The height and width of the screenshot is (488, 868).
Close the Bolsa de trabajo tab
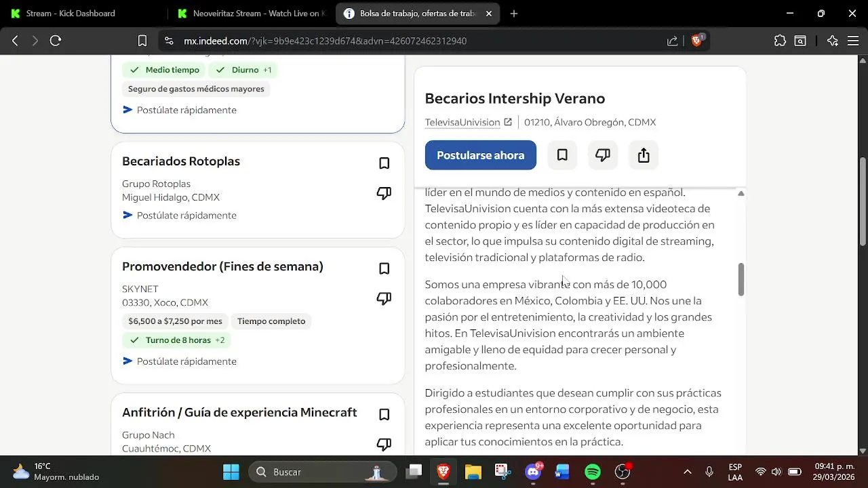[488, 14]
